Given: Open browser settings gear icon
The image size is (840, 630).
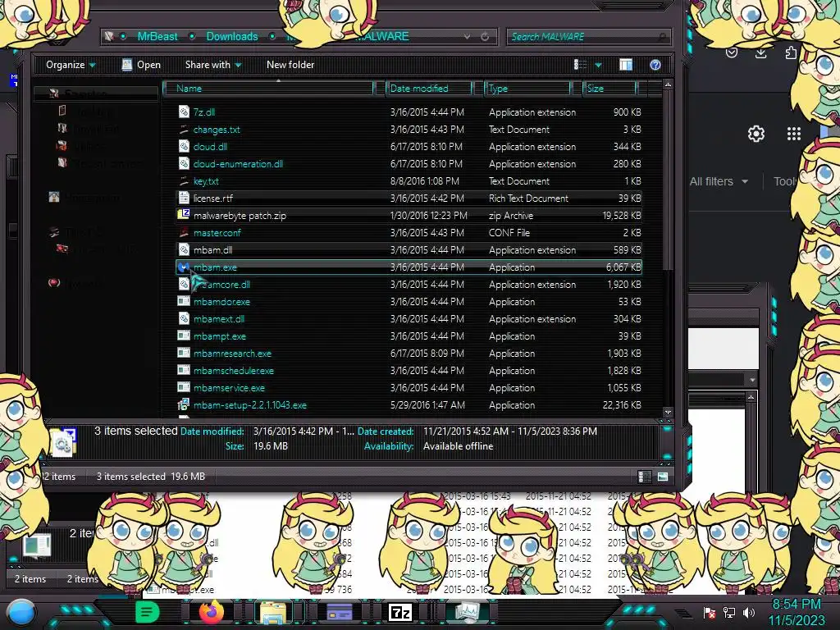Looking at the screenshot, I should (x=756, y=134).
